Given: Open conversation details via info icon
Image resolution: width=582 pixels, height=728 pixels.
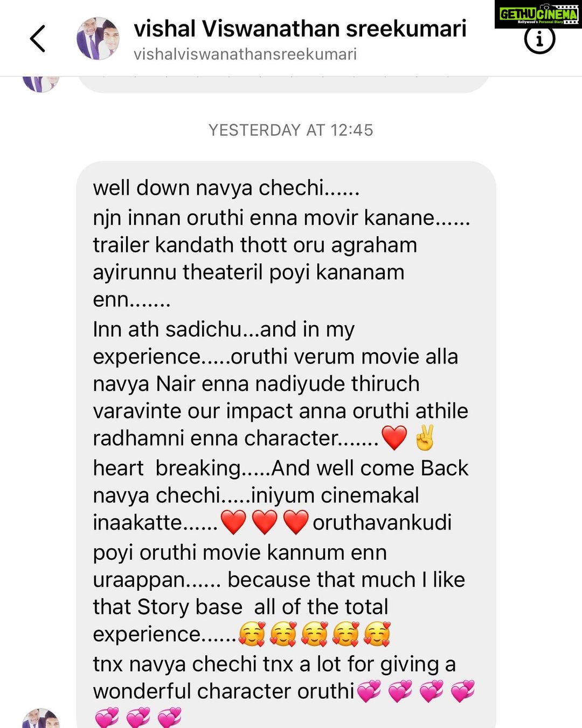Looking at the screenshot, I should coord(539,39).
